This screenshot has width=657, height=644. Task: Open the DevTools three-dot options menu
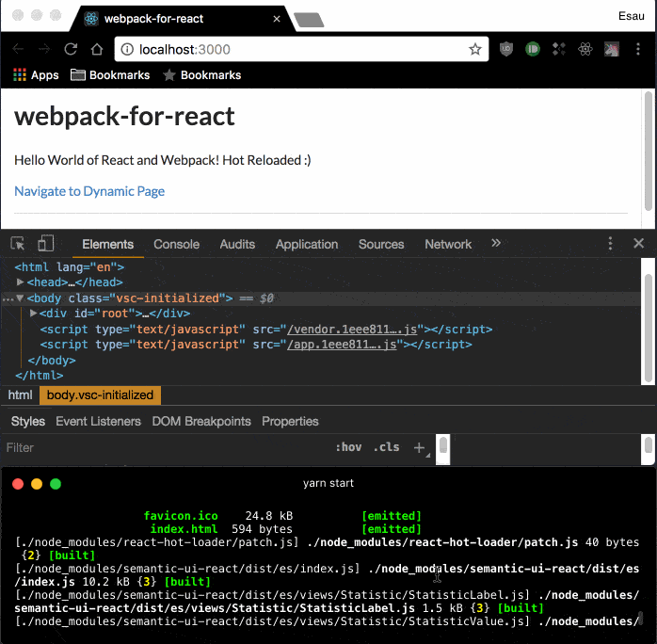click(x=610, y=244)
